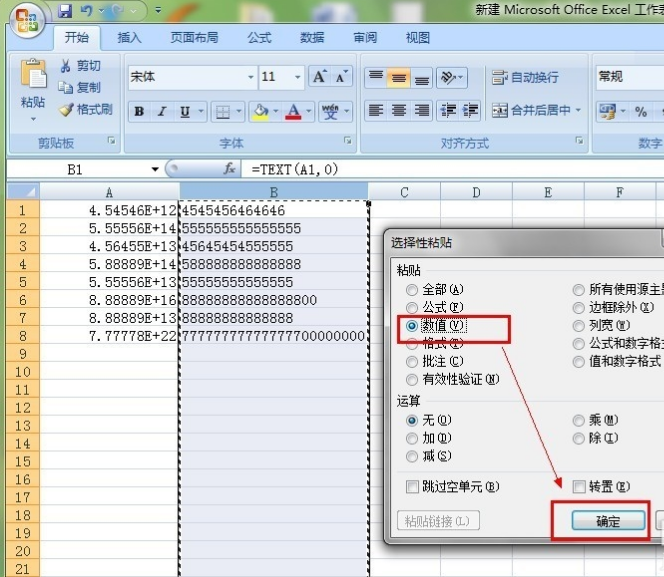Toggle italic formatting

[162, 112]
